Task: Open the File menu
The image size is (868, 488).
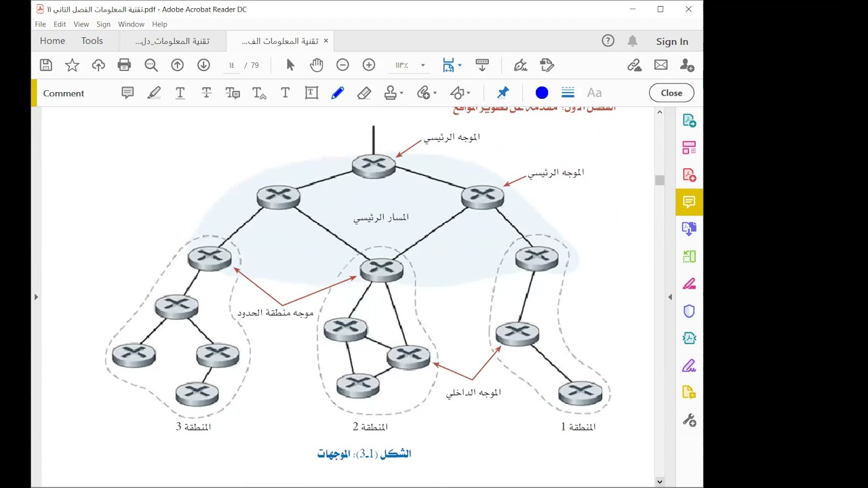Action: coord(40,24)
